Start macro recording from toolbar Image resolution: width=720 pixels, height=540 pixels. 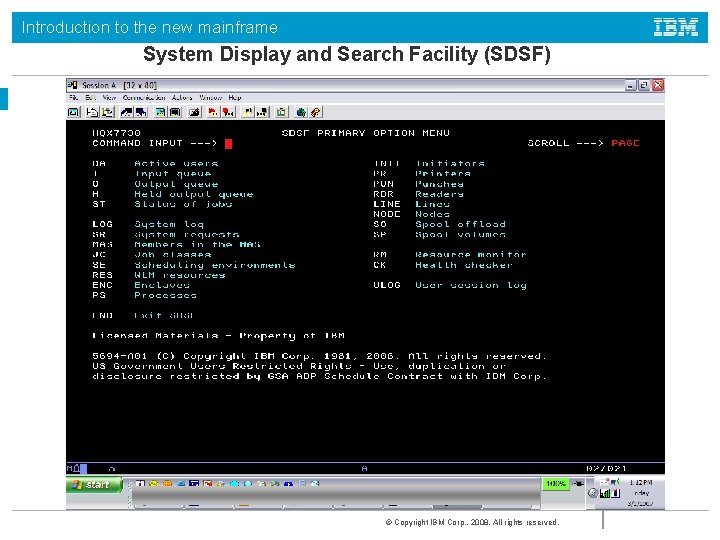click(x=213, y=112)
